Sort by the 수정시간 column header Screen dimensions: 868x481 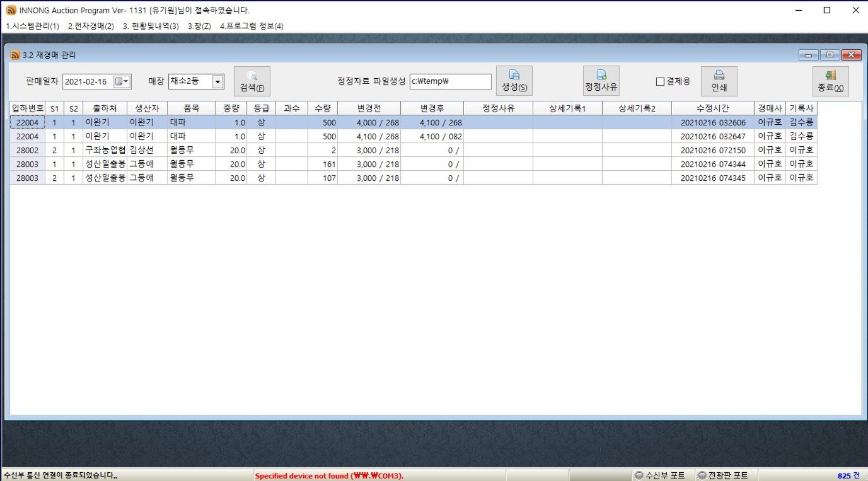coord(712,108)
